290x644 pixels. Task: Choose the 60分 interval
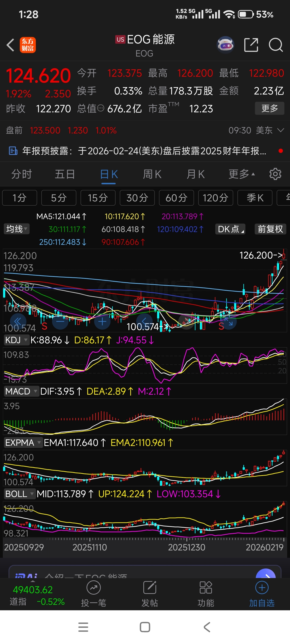pos(176,198)
